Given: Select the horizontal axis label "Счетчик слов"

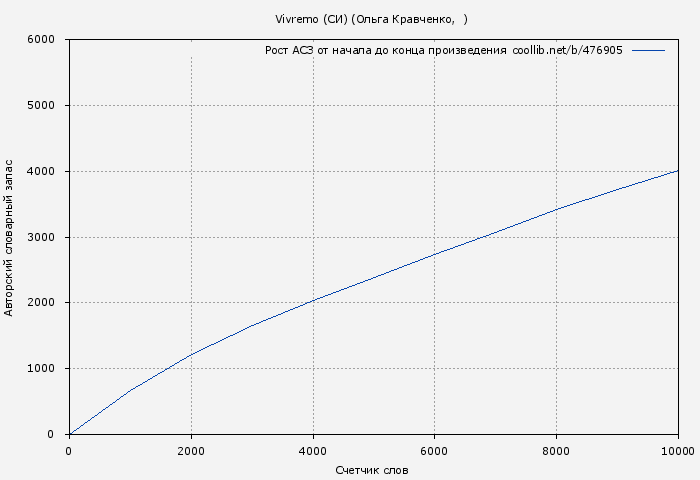Looking at the screenshot, I should pyautogui.click(x=372, y=470).
